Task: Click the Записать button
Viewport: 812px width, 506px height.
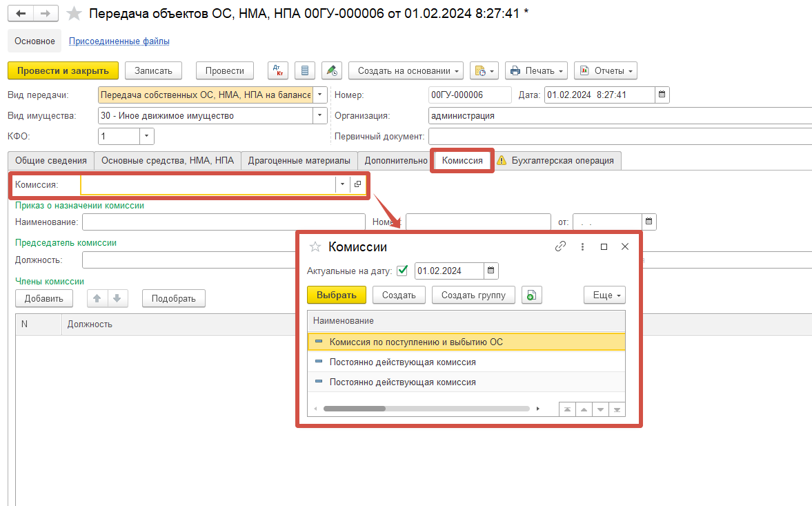Action: pos(153,70)
